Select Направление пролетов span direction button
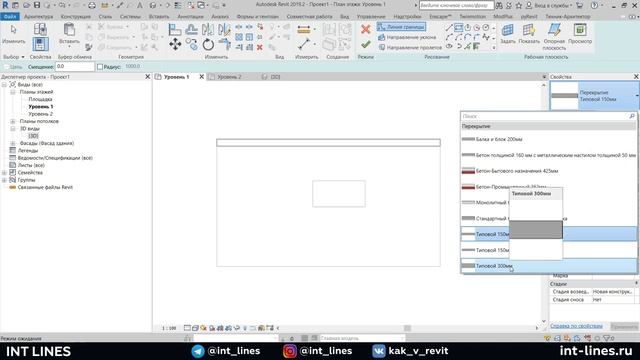The width and height of the screenshot is (640, 360). (x=410, y=47)
